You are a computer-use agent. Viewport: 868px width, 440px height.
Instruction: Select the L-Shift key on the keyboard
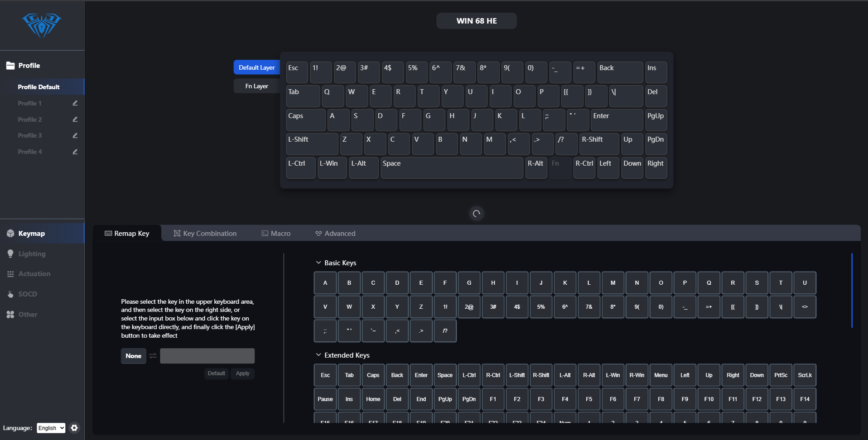click(x=312, y=144)
